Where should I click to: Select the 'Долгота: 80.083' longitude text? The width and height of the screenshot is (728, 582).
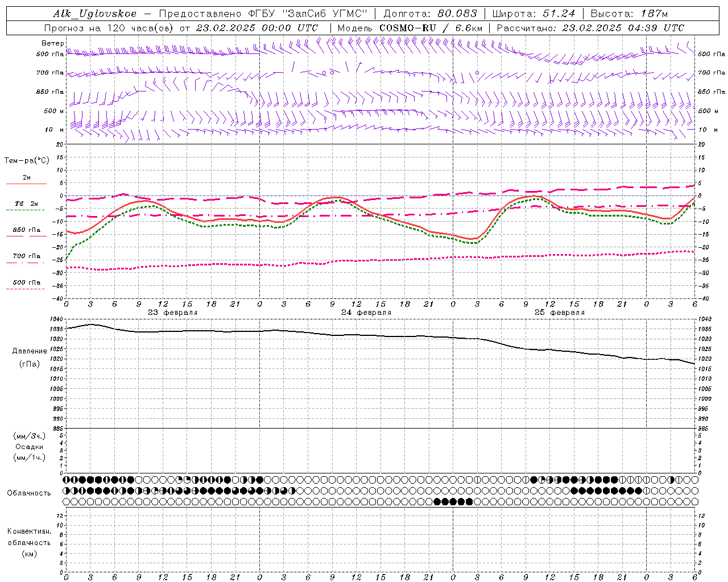[431, 14]
